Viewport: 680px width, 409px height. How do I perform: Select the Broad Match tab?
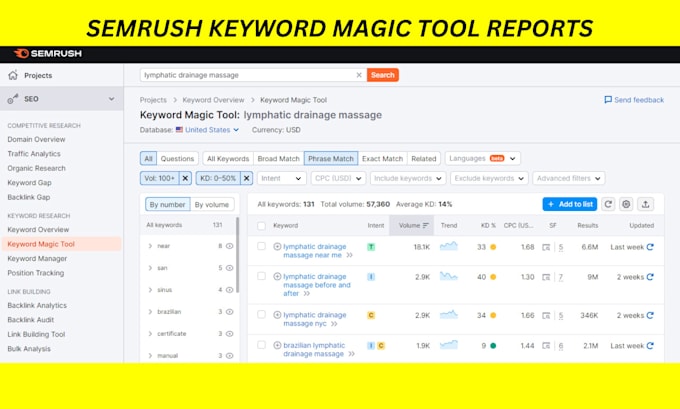click(x=278, y=158)
